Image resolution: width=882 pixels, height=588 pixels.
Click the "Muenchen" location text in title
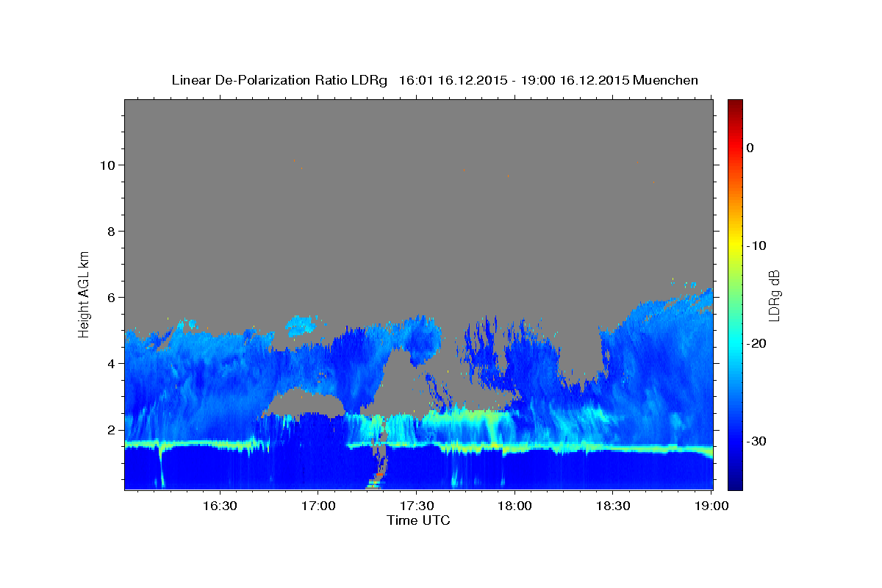click(x=666, y=80)
